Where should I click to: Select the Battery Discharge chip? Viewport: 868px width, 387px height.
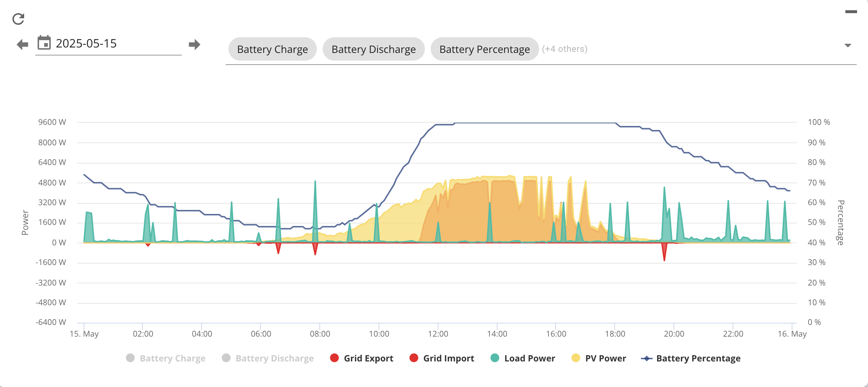pos(374,49)
